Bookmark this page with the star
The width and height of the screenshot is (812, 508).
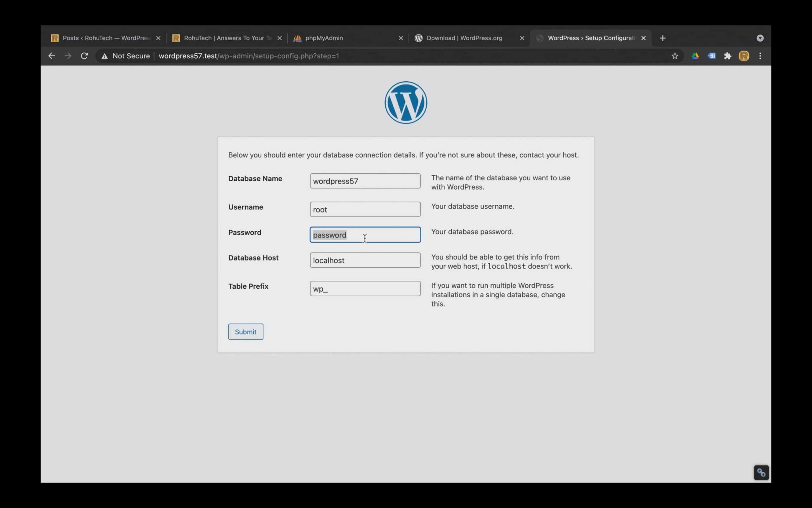point(675,56)
